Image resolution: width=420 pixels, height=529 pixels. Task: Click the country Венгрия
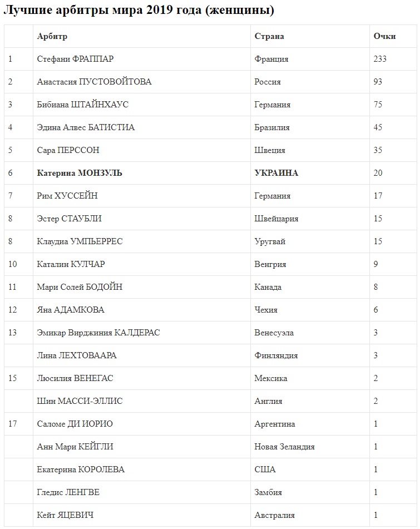[x=270, y=264]
